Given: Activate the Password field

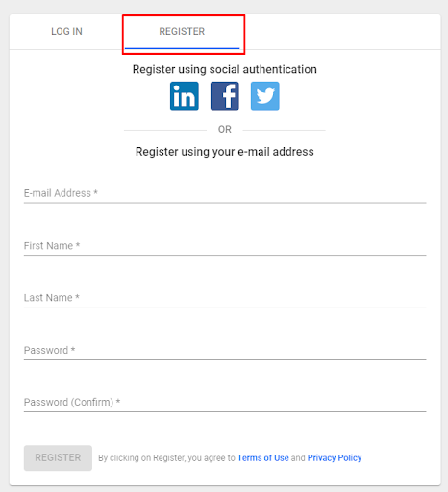Looking at the screenshot, I should (x=225, y=350).
